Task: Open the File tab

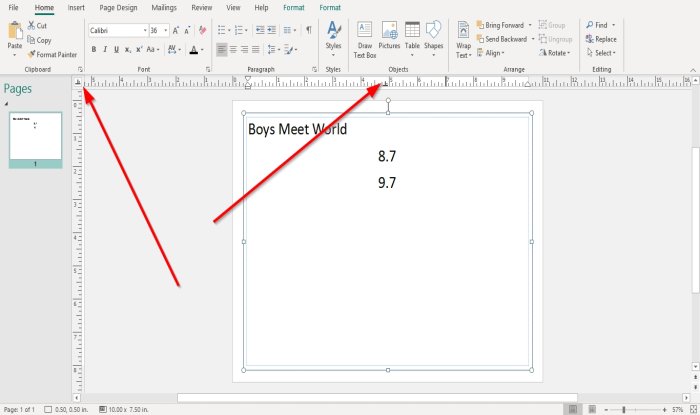Action: [13, 8]
